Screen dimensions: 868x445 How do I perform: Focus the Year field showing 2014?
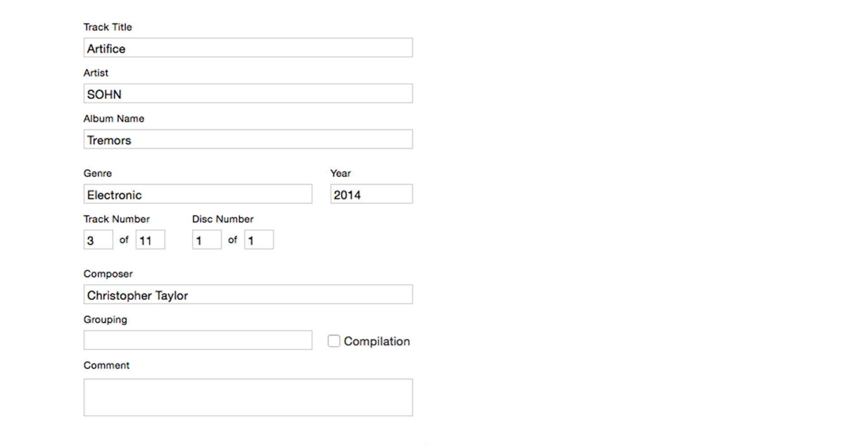(x=371, y=194)
